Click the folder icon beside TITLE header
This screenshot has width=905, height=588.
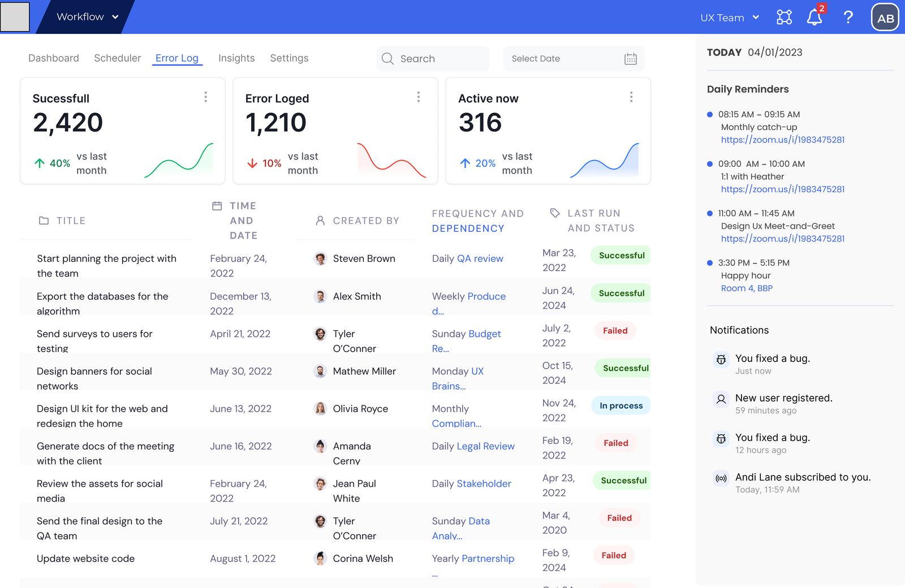(44, 220)
